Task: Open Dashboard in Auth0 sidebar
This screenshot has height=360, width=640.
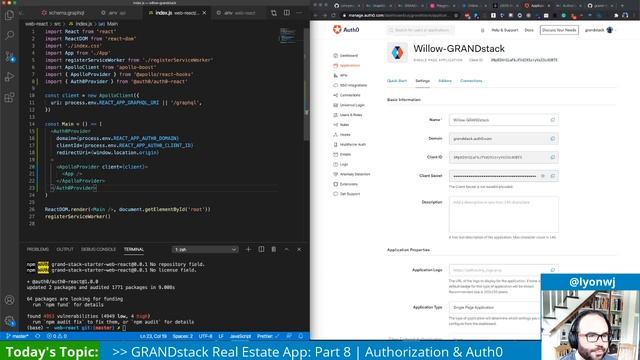Action: click(x=346, y=56)
